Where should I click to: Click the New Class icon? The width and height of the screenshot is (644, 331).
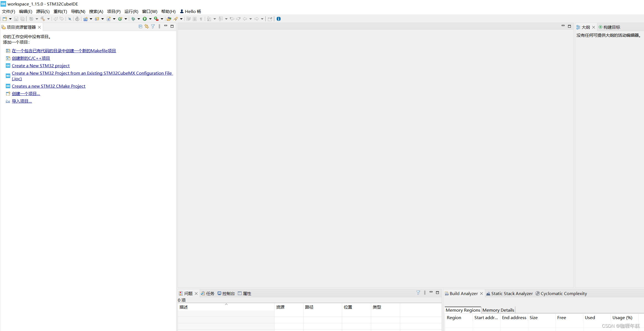click(120, 19)
